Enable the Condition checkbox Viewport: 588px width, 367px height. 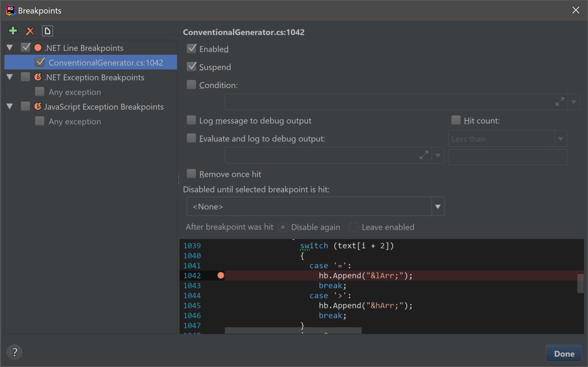(191, 85)
